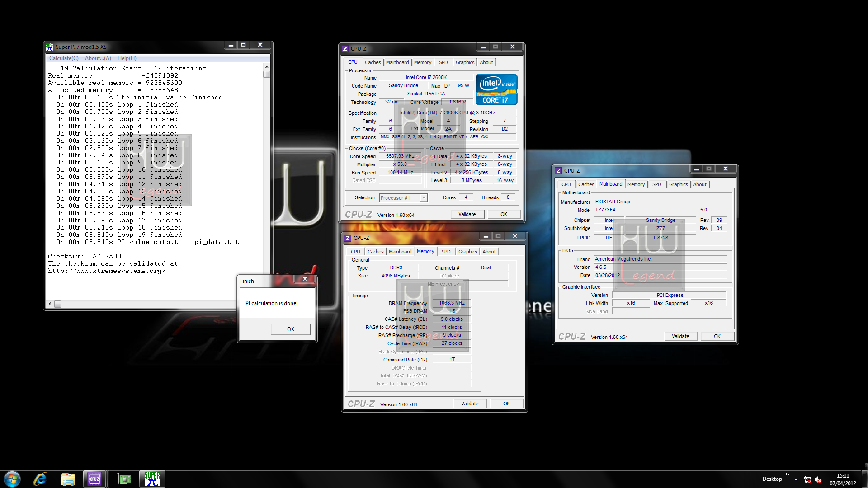Open the Help(H) menu in Super PI

pos(127,58)
